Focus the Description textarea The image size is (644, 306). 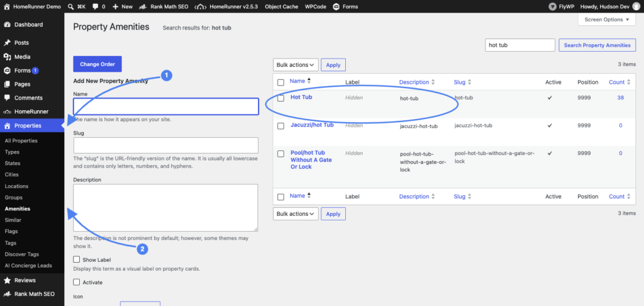[x=165, y=208]
